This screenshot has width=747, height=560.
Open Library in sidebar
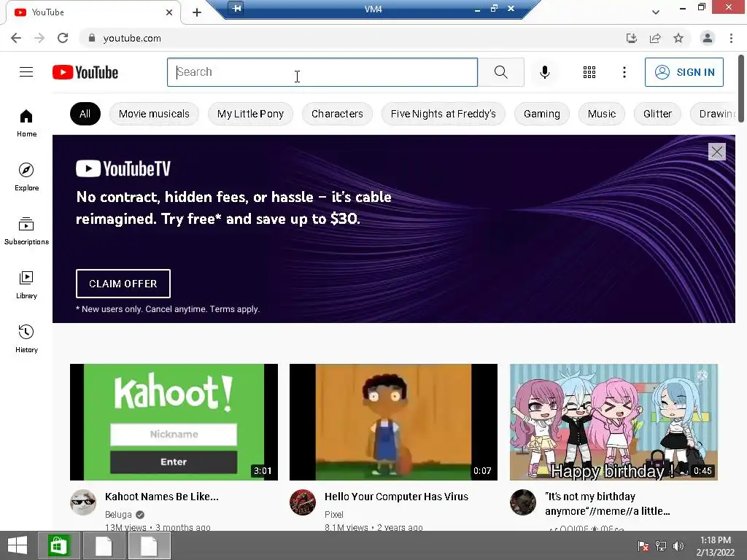pos(26,284)
